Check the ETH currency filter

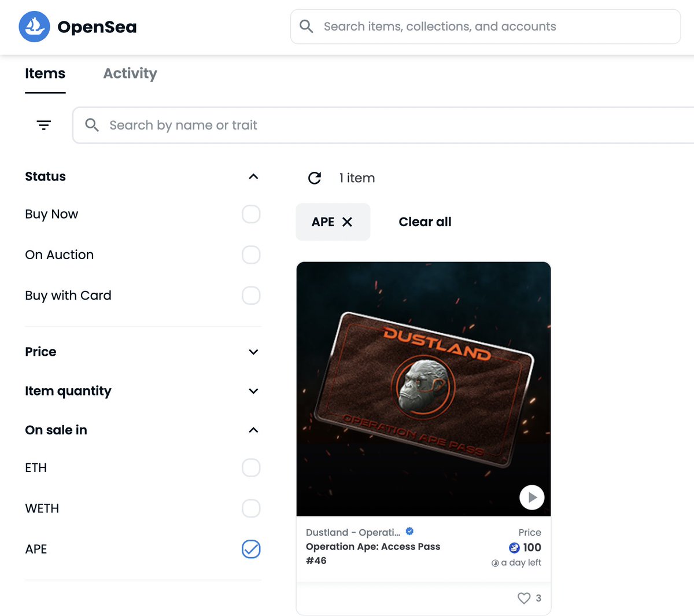click(251, 467)
